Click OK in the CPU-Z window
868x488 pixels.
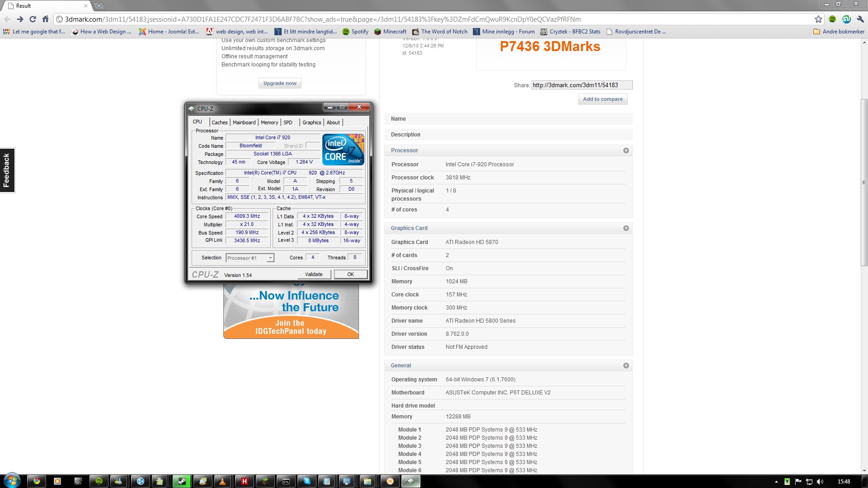[x=350, y=274]
